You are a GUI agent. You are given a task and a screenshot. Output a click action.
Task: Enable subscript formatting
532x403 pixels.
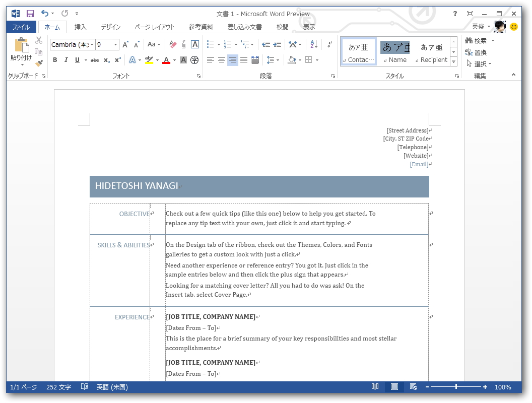click(106, 60)
